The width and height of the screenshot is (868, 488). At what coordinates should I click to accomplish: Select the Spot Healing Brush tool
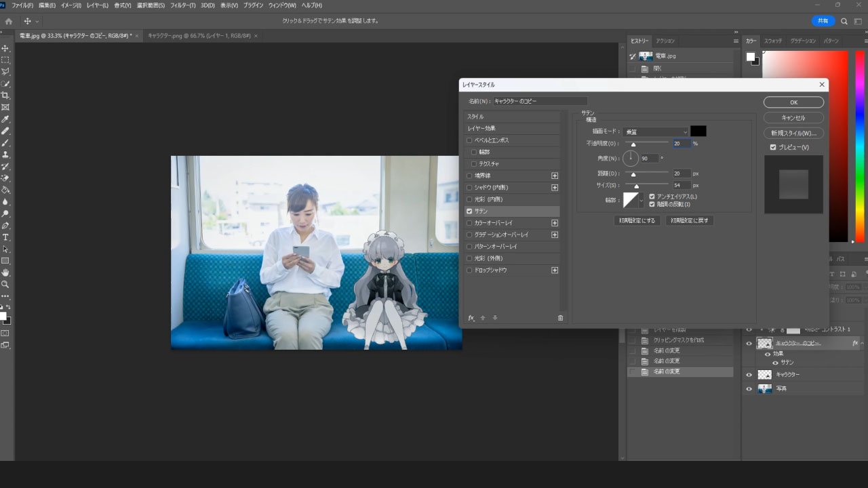(x=5, y=131)
